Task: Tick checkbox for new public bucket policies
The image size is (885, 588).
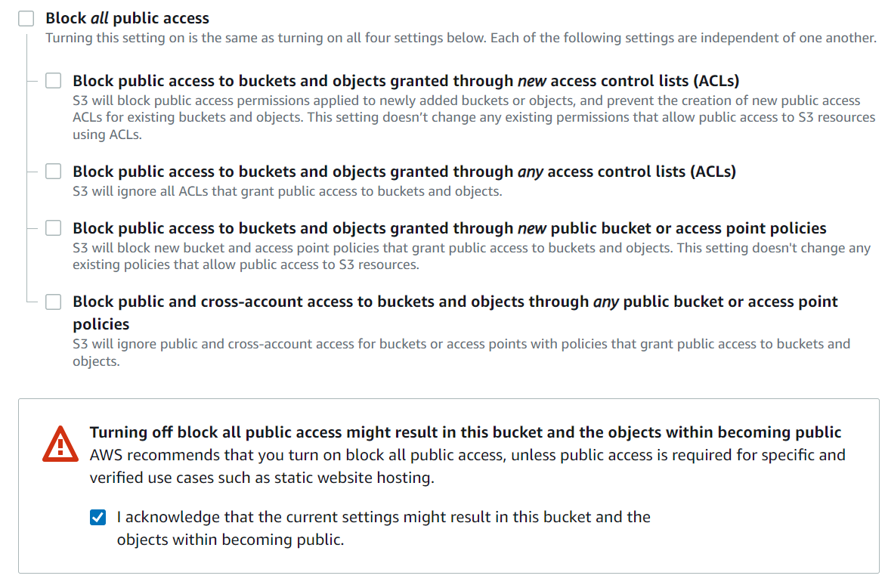Action: pyautogui.click(x=53, y=228)
